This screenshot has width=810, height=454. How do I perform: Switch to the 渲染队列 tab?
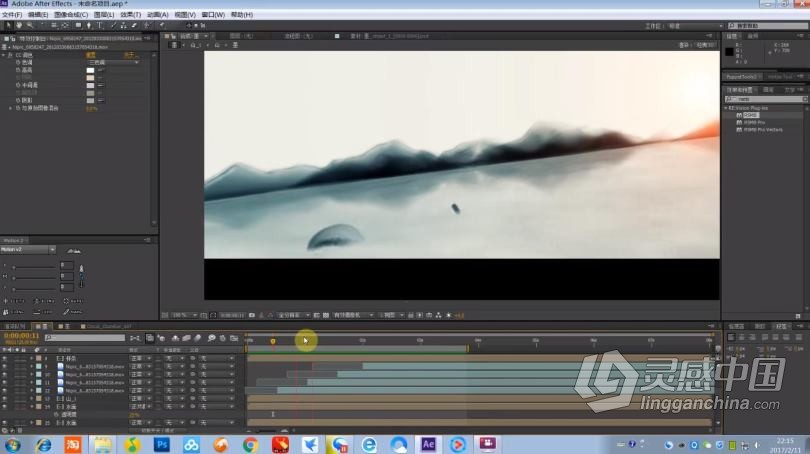(14, 326)
